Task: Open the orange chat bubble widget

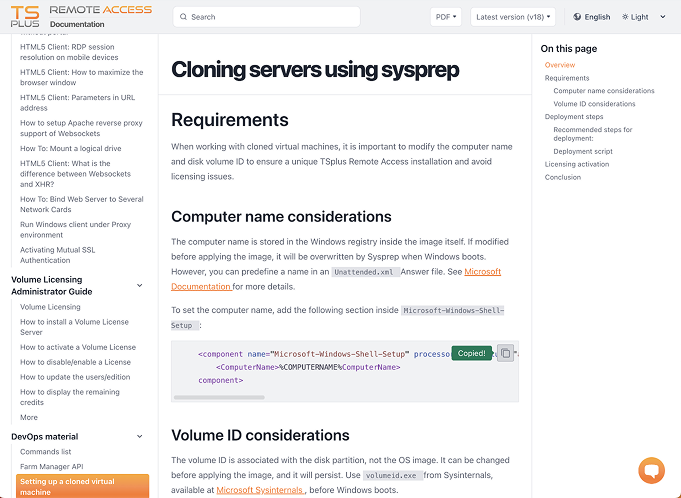Action: pos(651,470)
